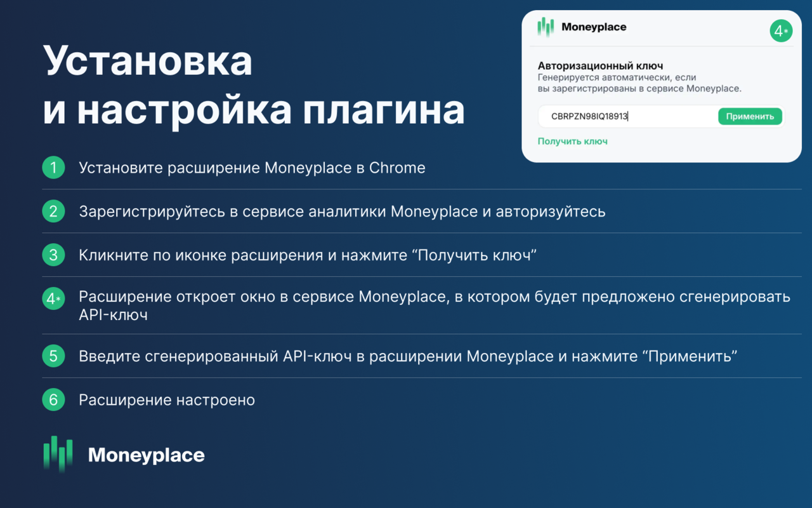This screenshot has width=812, height=508.
Task: Click the title "Установка и настройка плагина"
Action: [x=252, y=85]
